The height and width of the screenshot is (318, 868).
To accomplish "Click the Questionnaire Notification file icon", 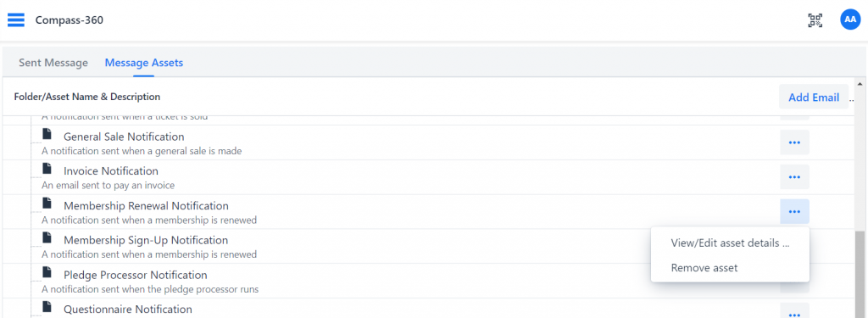I will coord(47,307).
